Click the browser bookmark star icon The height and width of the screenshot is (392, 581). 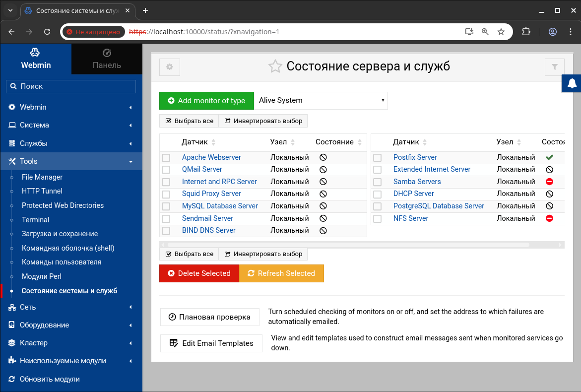501,32
